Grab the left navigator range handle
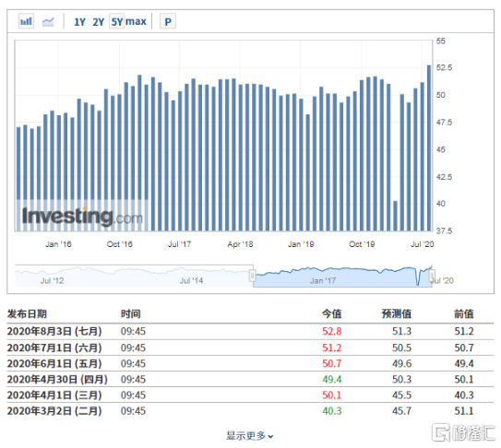Viewport: 501px width, 448px height. click(253, 276)
